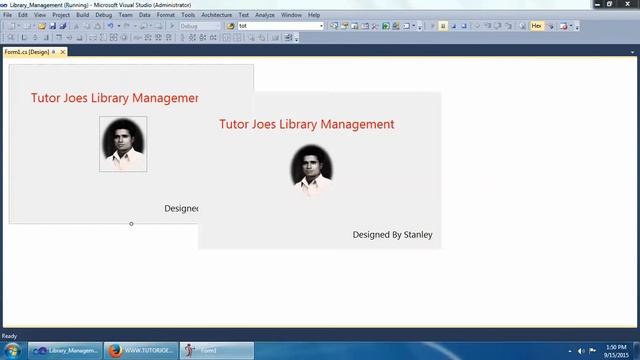The height and width of the screenshot is (360, 640).
Task: Click the designer form's bottom resize handle
Action: (131, 224)
